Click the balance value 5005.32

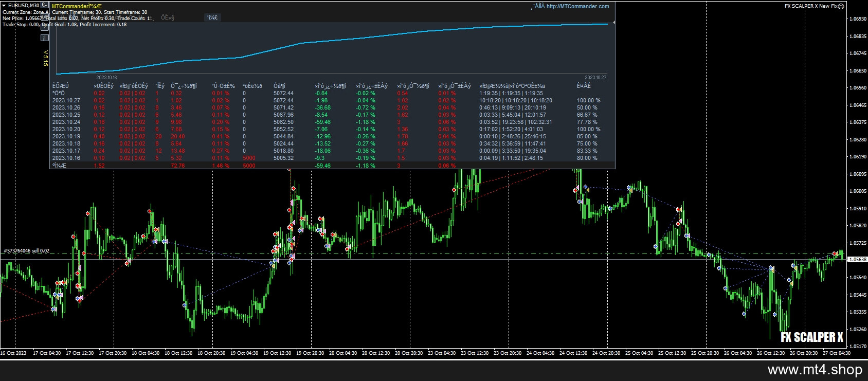coord(284,158)
